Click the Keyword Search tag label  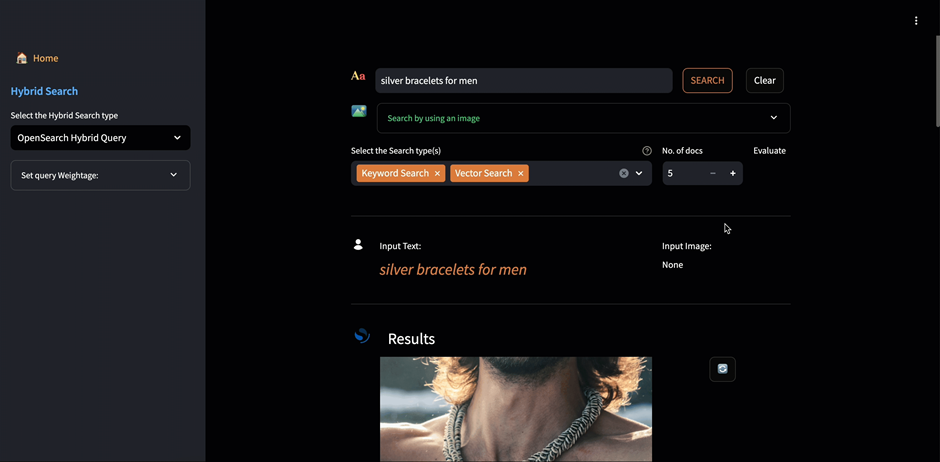coord(395,173)
